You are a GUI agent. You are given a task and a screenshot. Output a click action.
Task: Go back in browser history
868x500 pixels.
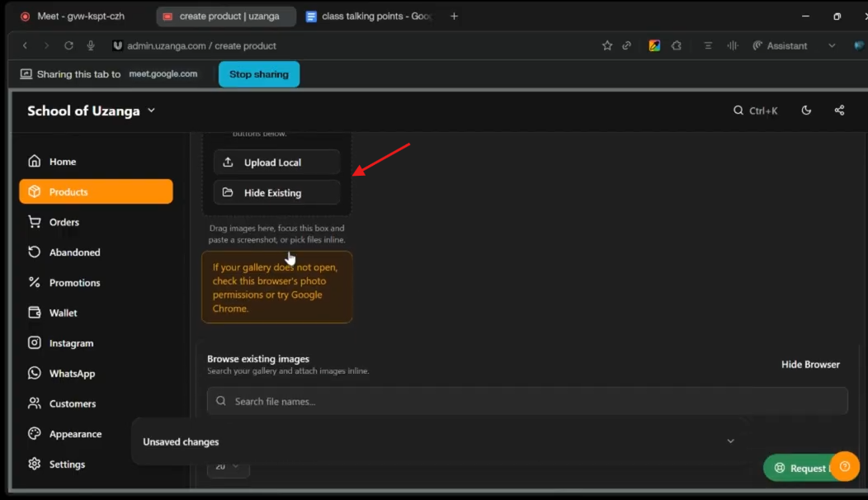click(25, 45)
